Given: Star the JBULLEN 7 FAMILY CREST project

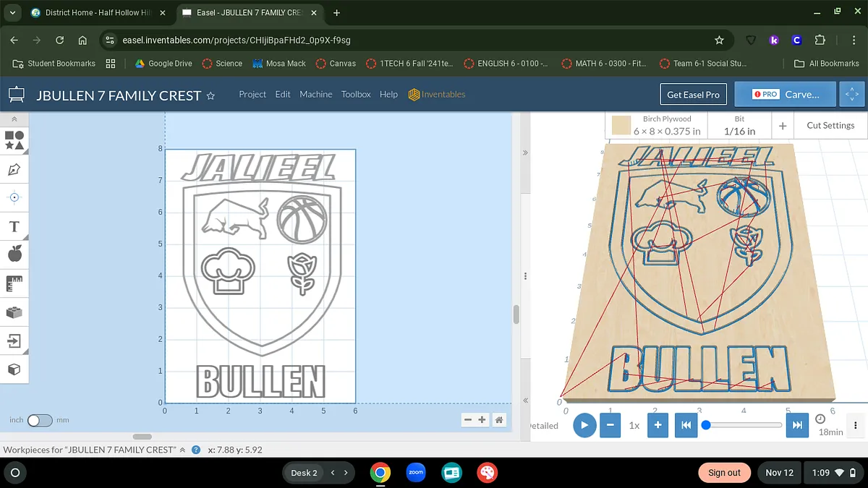Looking at the screenshot, I should (x=210, y=95).
